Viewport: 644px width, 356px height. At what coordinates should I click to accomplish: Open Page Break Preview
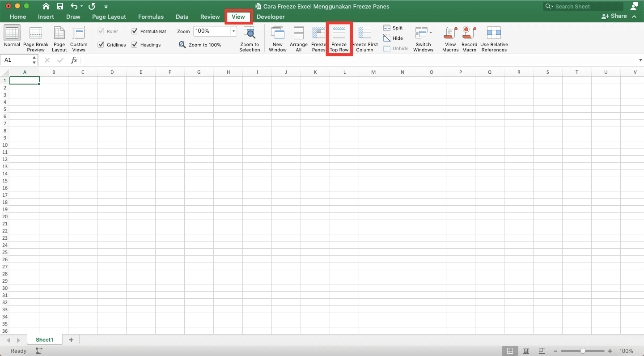[x=36, y=39]
